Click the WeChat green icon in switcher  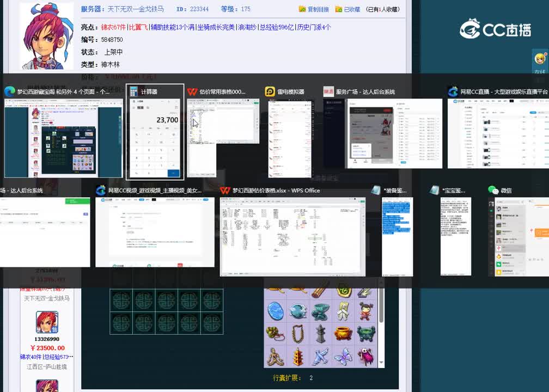click(493, 191)
